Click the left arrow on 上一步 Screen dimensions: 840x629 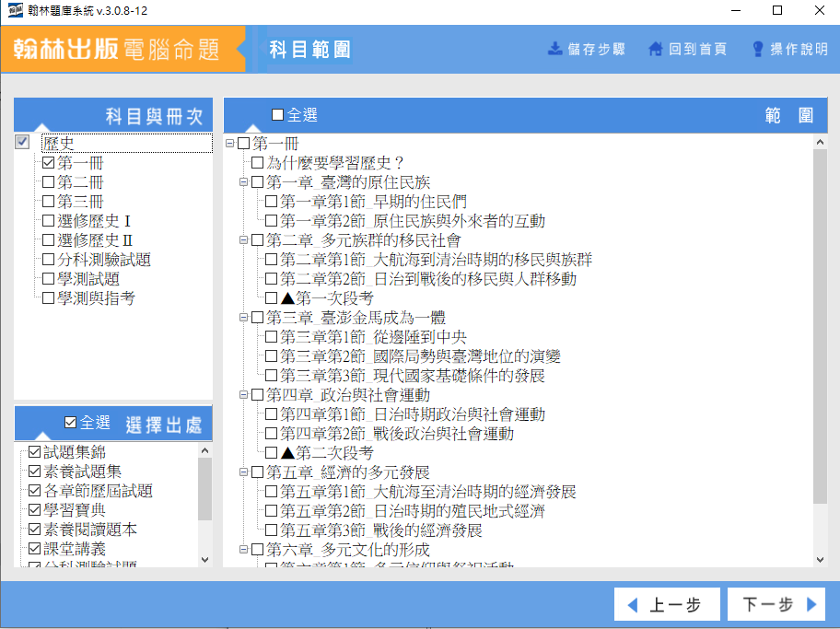point(632,605)
